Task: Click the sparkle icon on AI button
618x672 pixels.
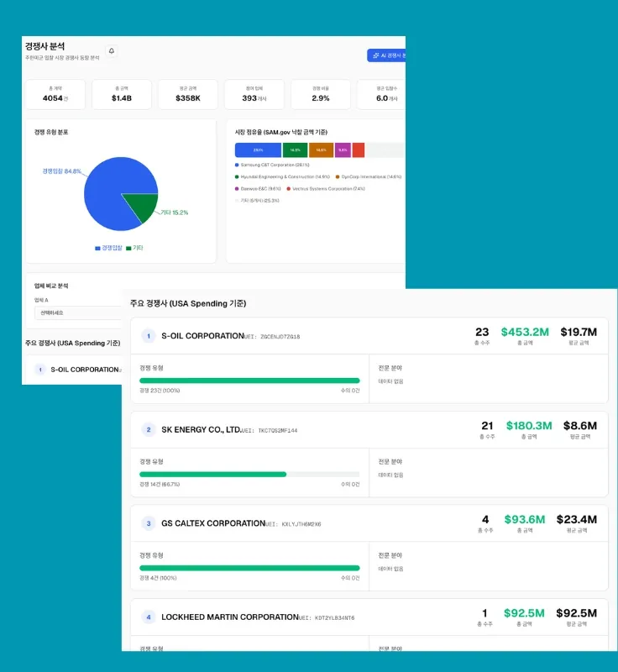Action: tap(376, 55)
